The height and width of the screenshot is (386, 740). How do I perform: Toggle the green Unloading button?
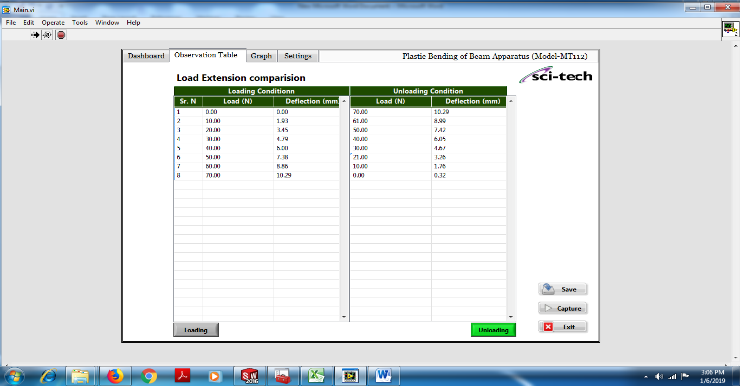point(493,330)
